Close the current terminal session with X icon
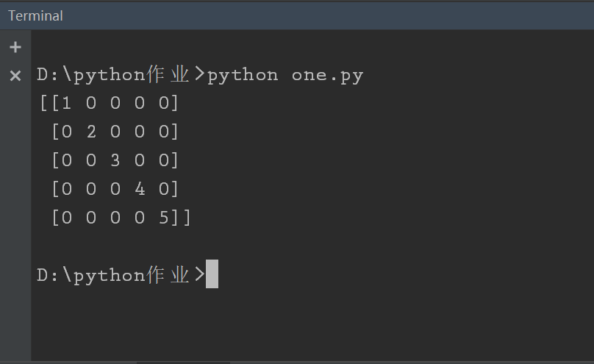 (x=15, y=75)
